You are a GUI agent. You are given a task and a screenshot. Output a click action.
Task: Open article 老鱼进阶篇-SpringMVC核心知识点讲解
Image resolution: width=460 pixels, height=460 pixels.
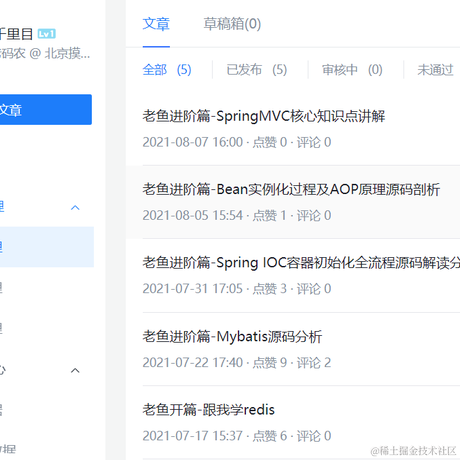pos(264,116)
